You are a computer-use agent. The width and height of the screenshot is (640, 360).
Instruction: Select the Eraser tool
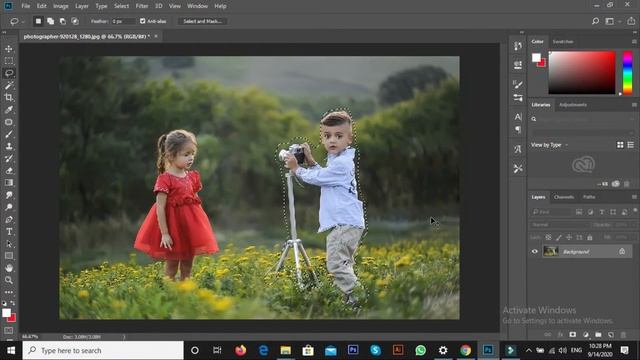pyautogui.click(x=9, y=171)
